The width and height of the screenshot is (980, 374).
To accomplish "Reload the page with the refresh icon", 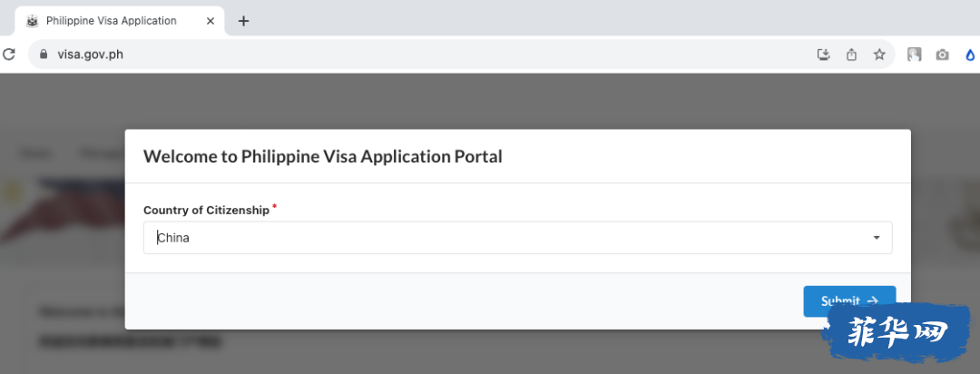I will pos(8,54).
